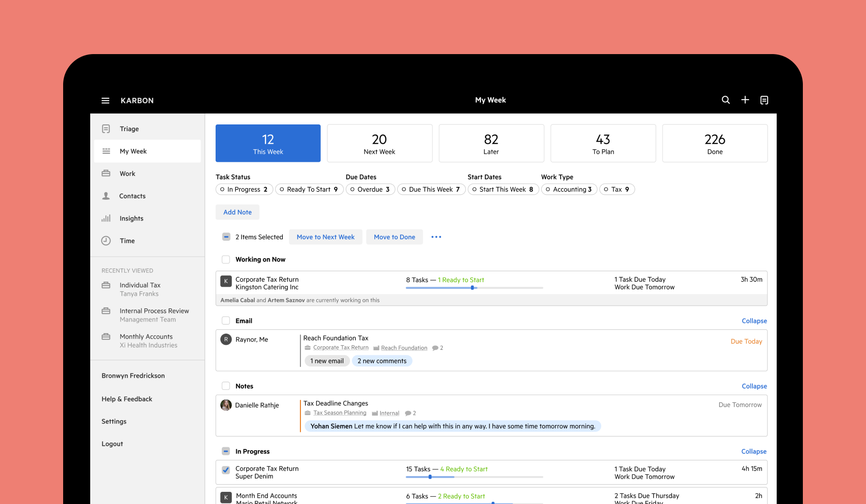866x504 pixels.
Task: Switch to the Next Week tab
Action: tap(379, 143)
